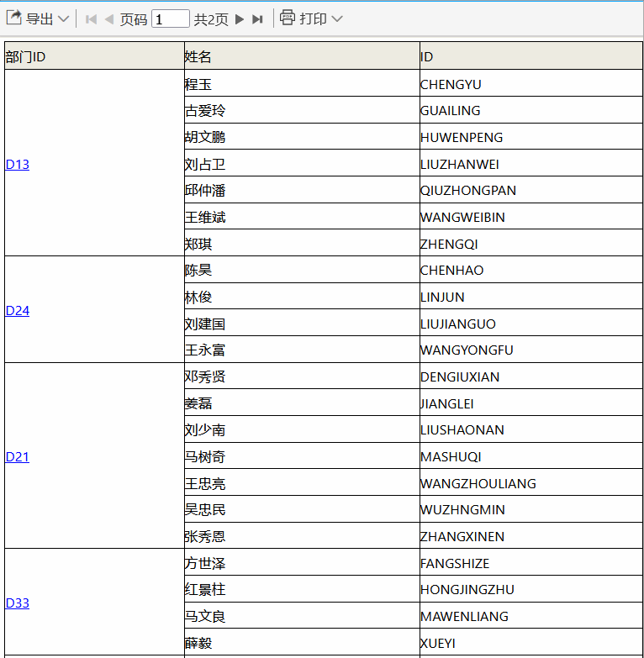Open the D21 department link
Screen dimensions: 644x658
pyautogui.click(x=17, y=456)
